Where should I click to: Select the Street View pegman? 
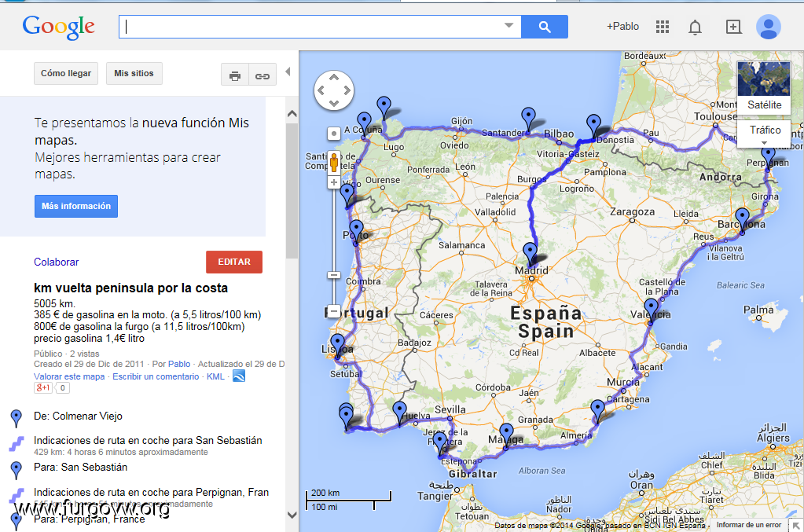tap(334, 163)
